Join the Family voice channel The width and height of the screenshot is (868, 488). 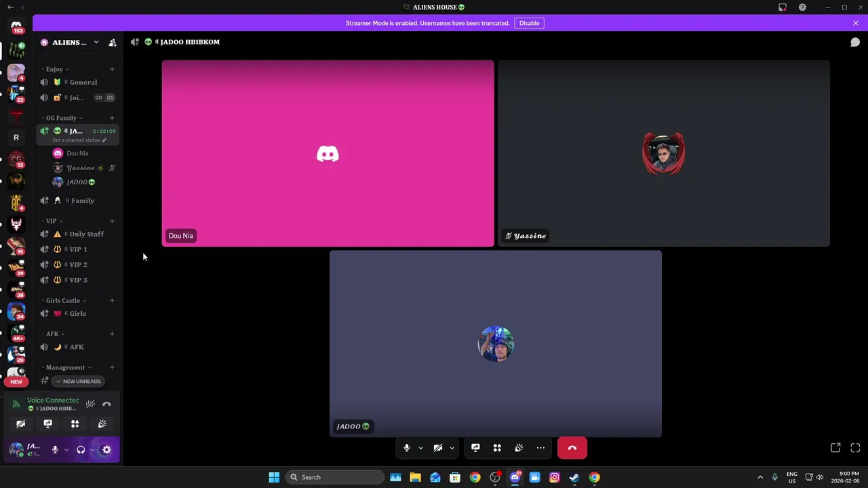(x=78, y=201)
